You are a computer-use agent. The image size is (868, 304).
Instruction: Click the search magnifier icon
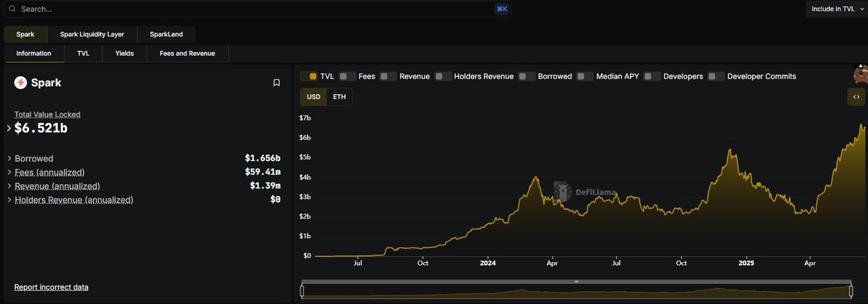[12, 9]
